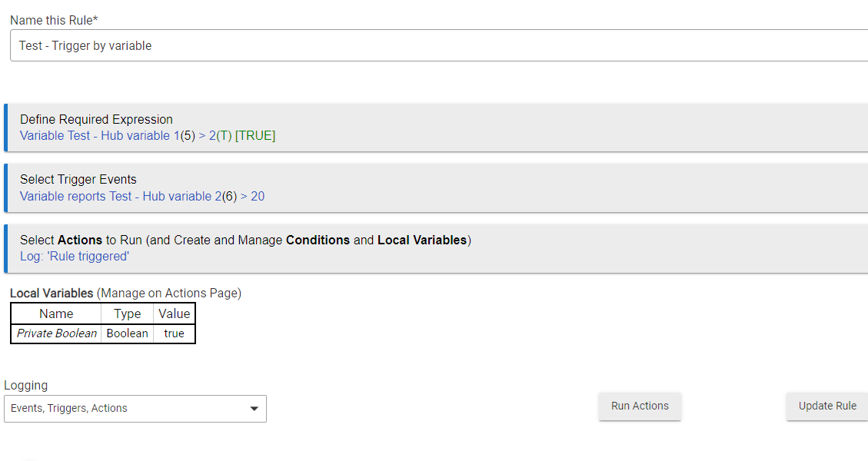Viewport: 868px width, 461px height.
Task: Click the Log 'Rule triggered' action link
Action: [x=75, y=257]
